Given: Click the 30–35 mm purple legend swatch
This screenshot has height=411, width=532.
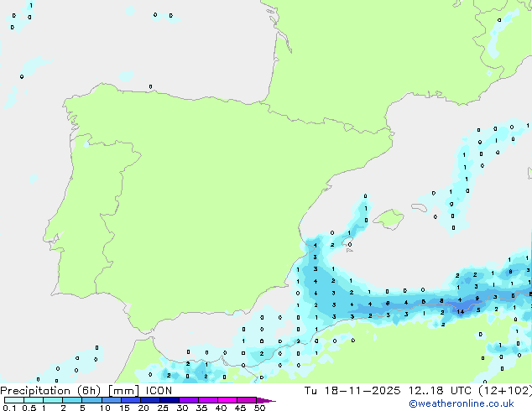Looking at the screenshot, I should pos(189,400).
